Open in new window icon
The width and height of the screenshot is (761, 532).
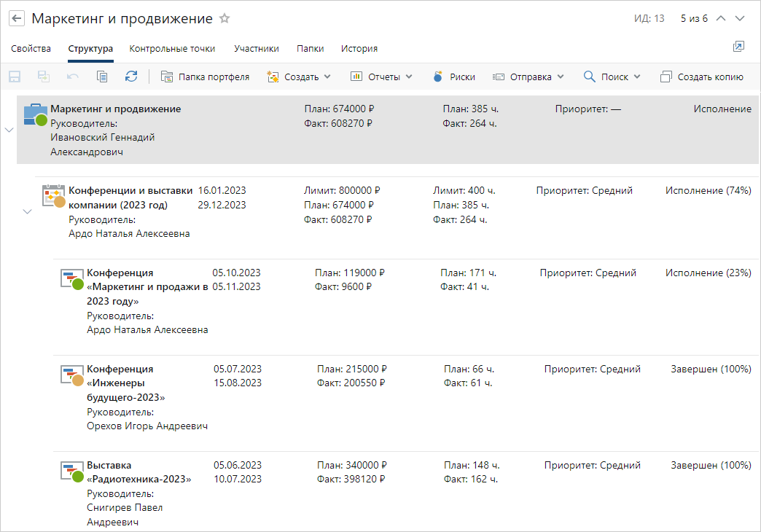click(x=738, y=47)
